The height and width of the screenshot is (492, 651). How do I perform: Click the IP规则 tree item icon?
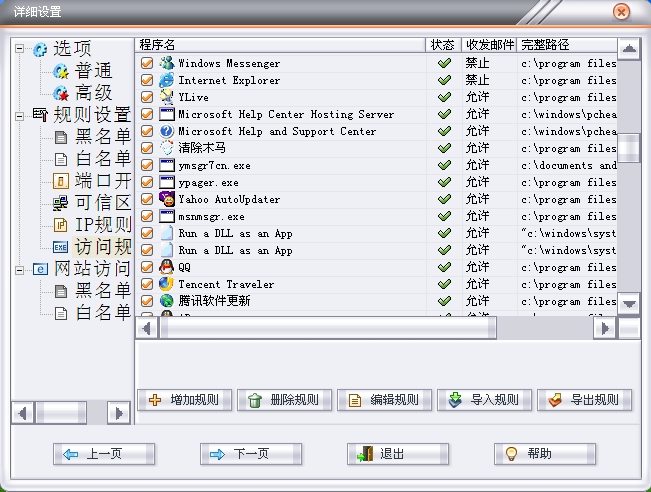click(x=61, y=225)
